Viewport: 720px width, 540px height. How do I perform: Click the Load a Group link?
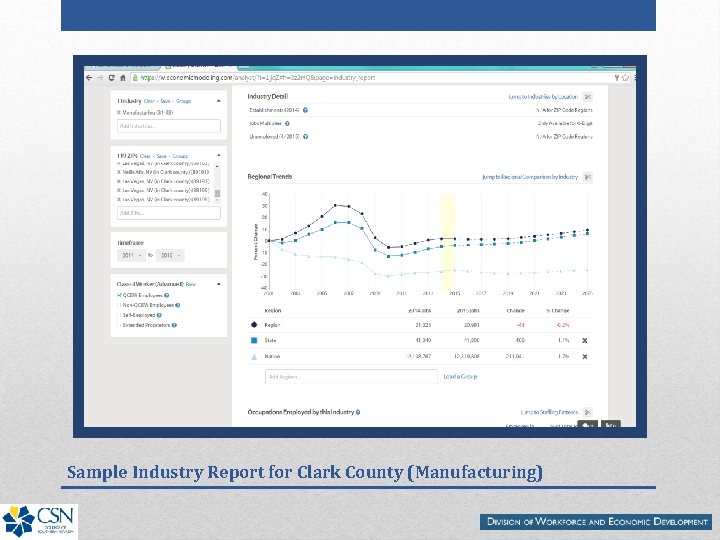460,377
